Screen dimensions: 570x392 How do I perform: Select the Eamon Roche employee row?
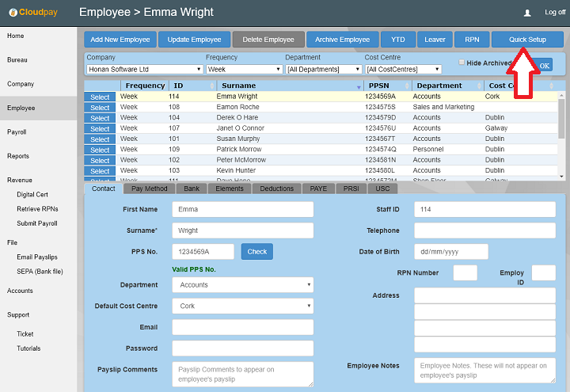tap(100, 107)
